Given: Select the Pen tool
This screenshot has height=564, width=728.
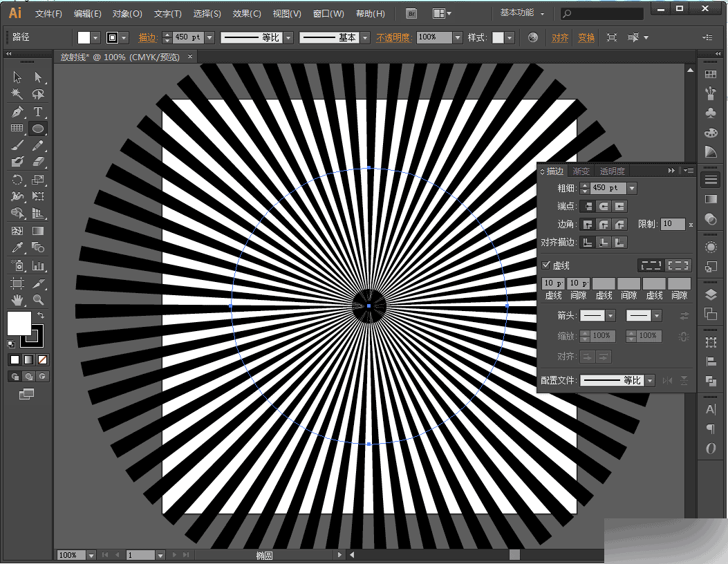Looking at the screenshot, I should [17, 111].
